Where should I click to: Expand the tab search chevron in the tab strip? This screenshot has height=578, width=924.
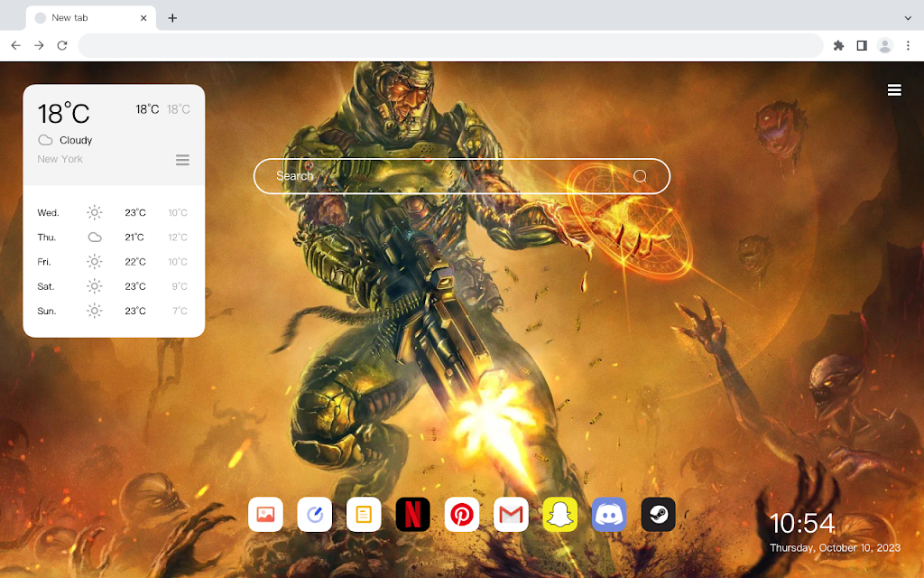(908, 18)
